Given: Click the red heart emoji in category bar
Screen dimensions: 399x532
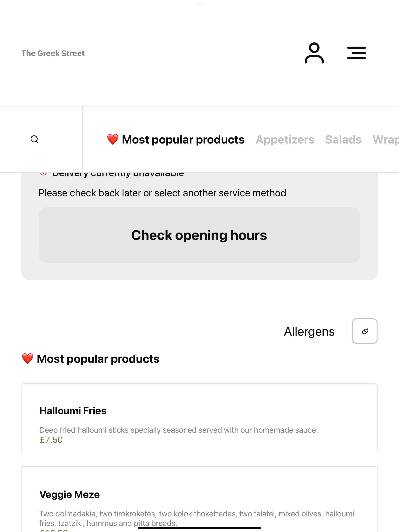Looking at the screenshot, I should pyautogui.click(x=113, y=139).
